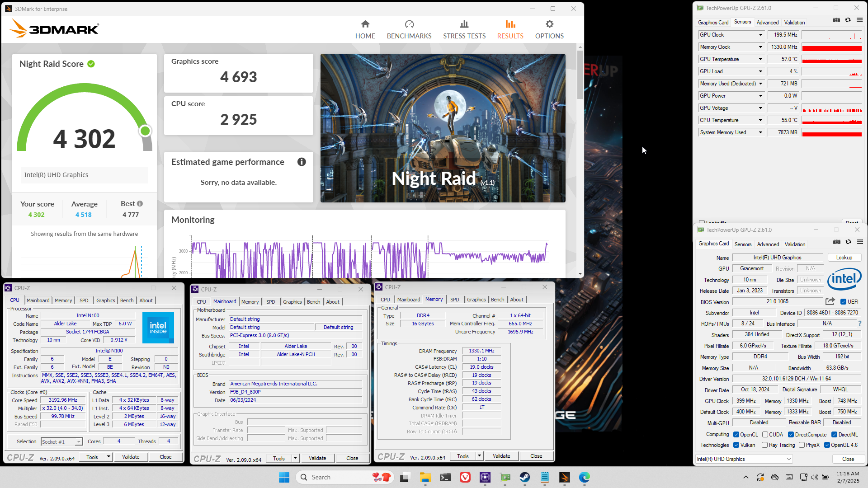Open Task View from taskbar
Image resolution: width=868 pixels, height=488 pixels.
[x=405, y=477]
